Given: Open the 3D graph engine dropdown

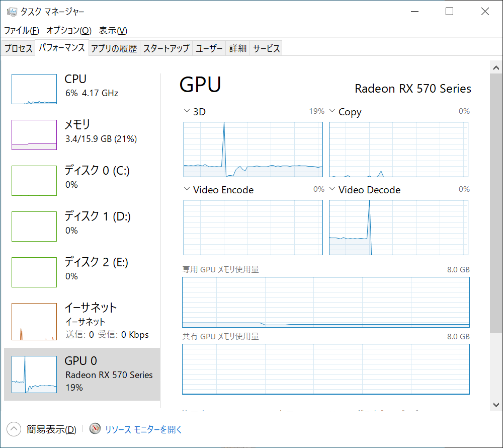Looking at the screenshot, I should (x=187, y=111).
